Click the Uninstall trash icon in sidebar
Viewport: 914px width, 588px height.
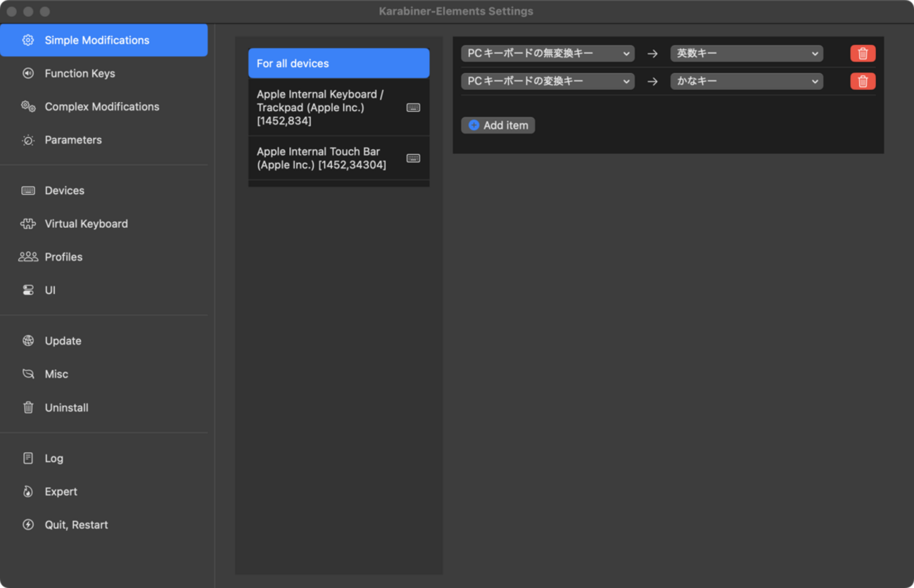[28, 407]
